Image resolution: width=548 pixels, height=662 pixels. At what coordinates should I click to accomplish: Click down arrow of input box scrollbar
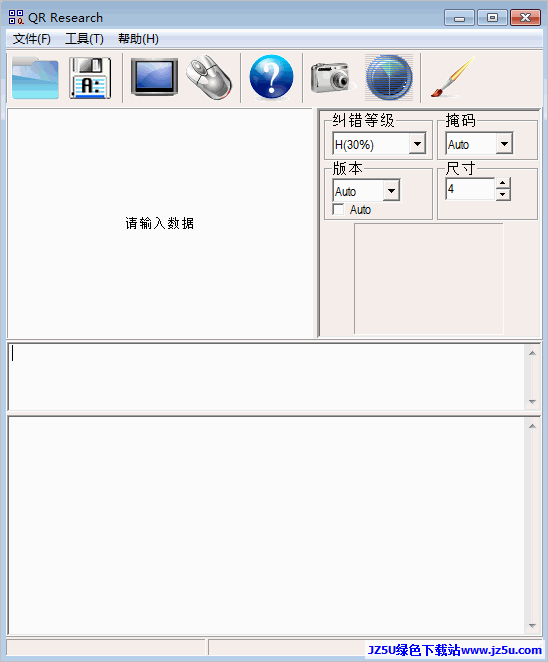tap(532, 402)
